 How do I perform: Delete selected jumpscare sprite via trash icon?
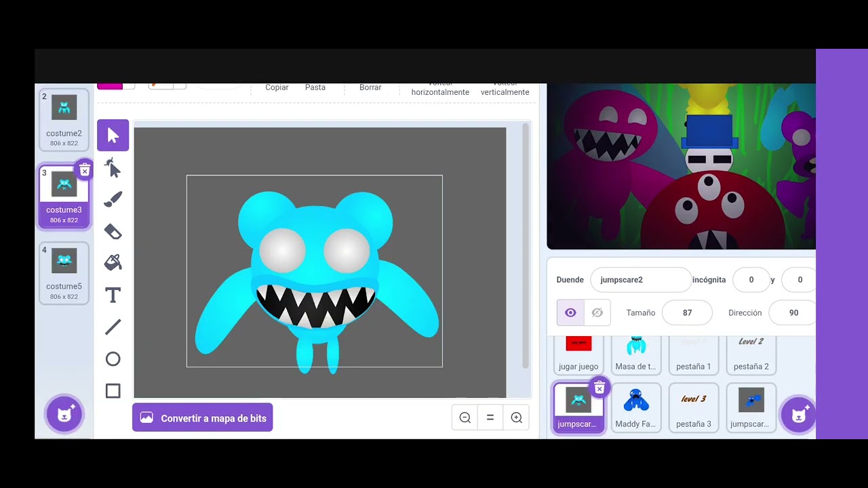[x=599, y=388]
